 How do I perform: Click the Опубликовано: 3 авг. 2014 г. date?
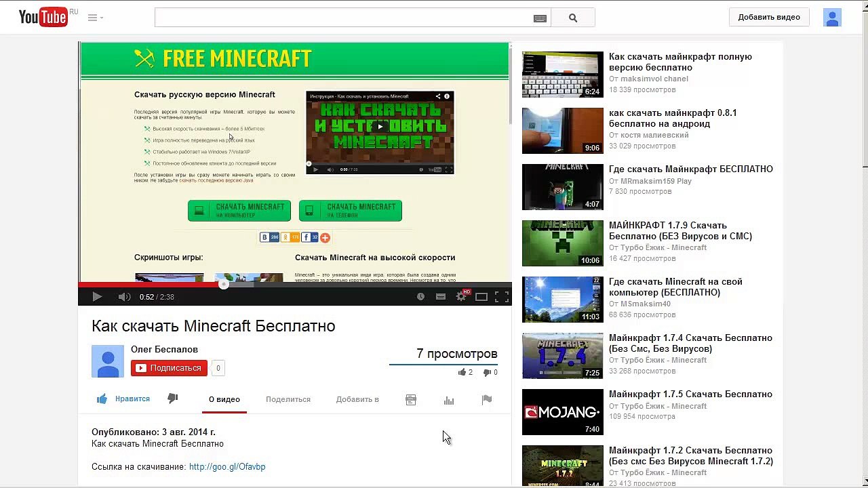tap(153, 432)
